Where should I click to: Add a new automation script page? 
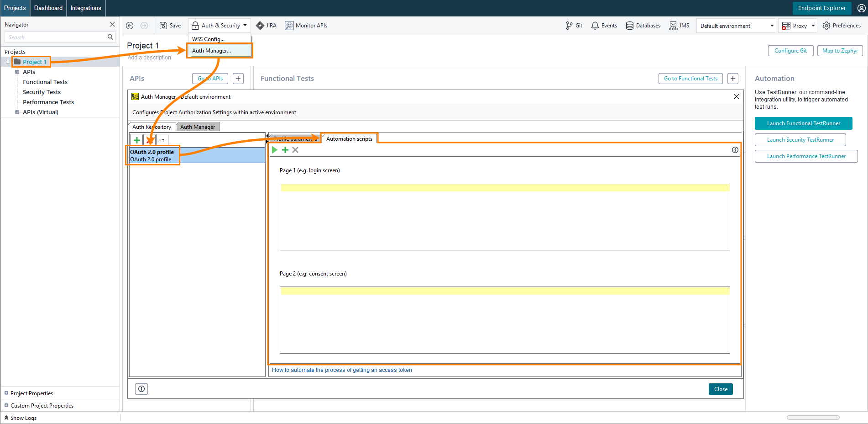(285, 149)
